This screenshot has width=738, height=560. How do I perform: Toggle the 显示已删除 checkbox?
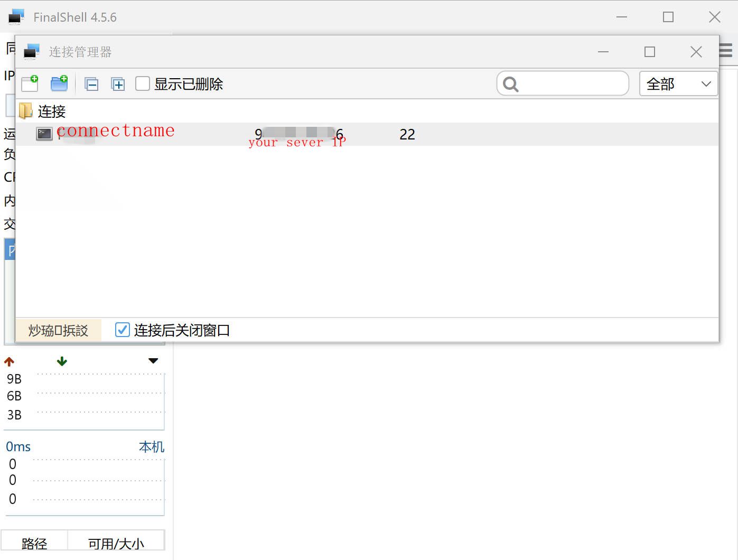point(143,83)
